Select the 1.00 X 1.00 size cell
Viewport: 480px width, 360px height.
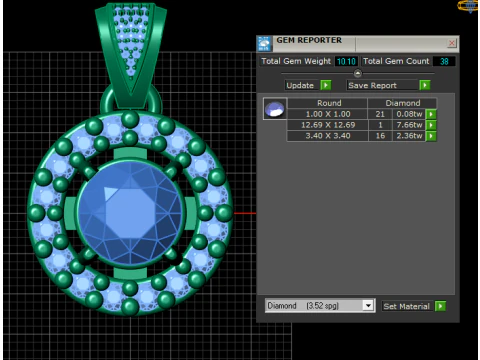coord(328,114)
